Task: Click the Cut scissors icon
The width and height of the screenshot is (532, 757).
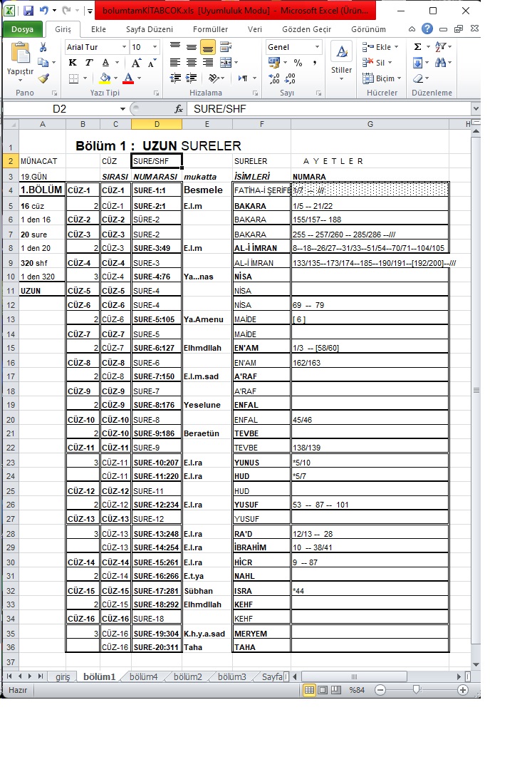Action: tap(43, 47)
